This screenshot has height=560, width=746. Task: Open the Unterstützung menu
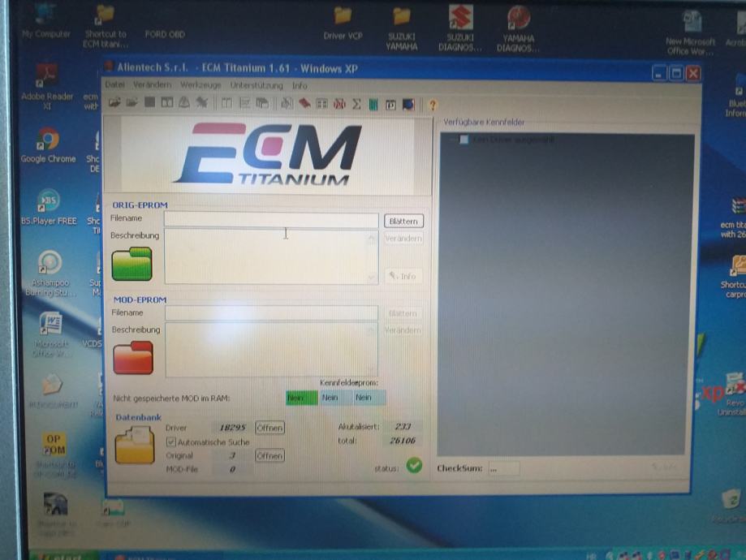tap(257, 85)
